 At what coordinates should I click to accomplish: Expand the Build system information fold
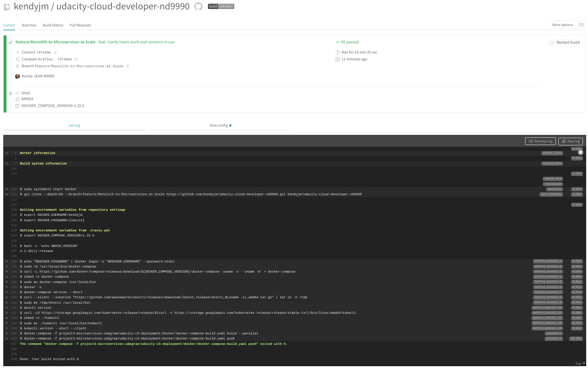tap(7, 163)
